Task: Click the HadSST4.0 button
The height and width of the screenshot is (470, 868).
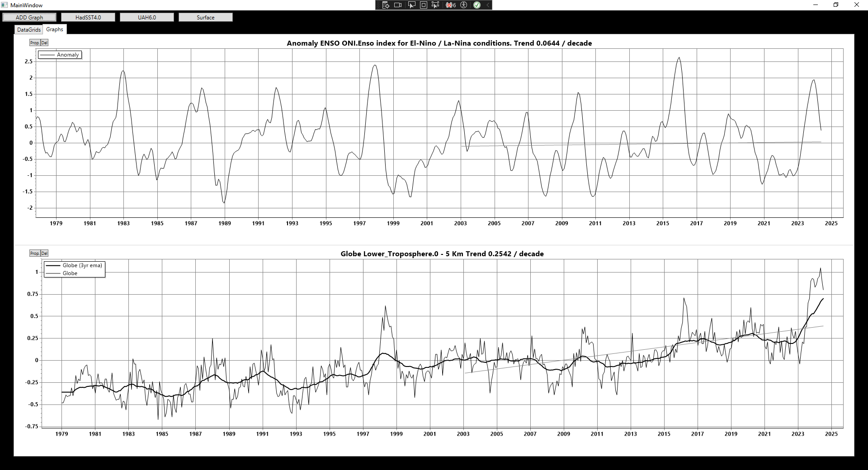Action: [x=88, y=17]
